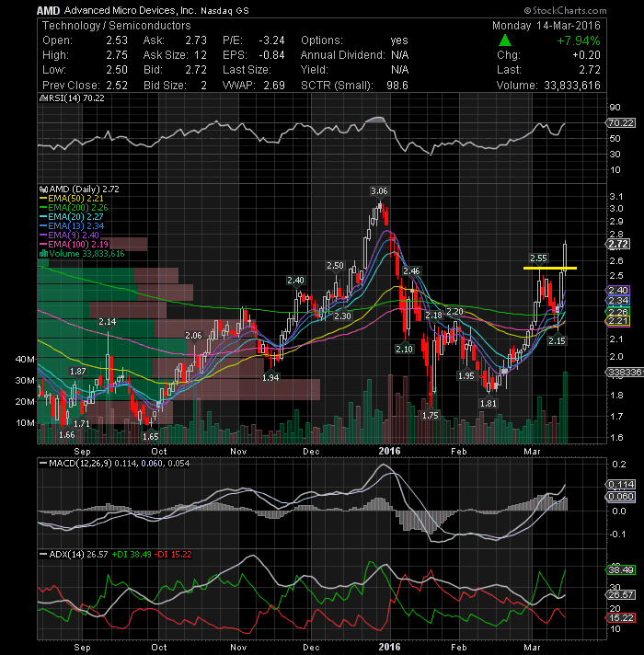
Task: Click the 0.114 MACD tag on right axis
Action: tap(621, 485)
